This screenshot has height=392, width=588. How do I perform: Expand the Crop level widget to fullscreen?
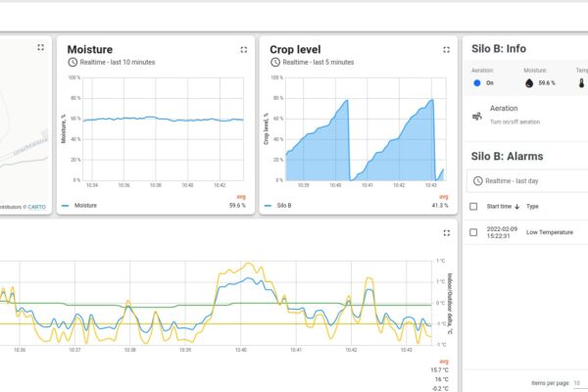pos(446,49)
